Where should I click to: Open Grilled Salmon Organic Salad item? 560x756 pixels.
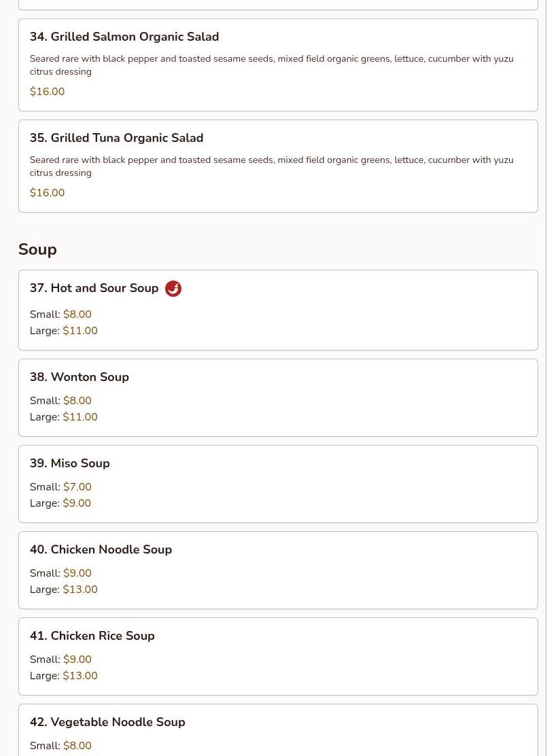tap(124, 37)
